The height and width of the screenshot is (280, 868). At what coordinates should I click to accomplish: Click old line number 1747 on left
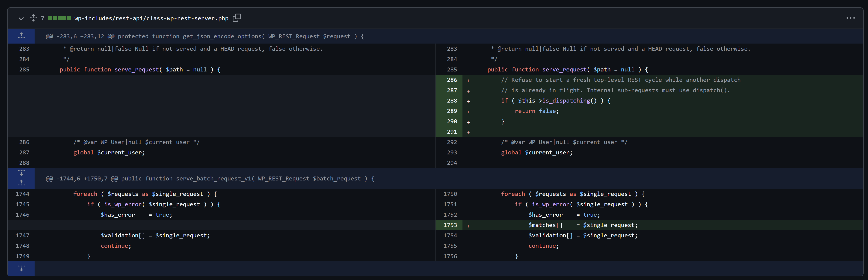tap(22, 236)
